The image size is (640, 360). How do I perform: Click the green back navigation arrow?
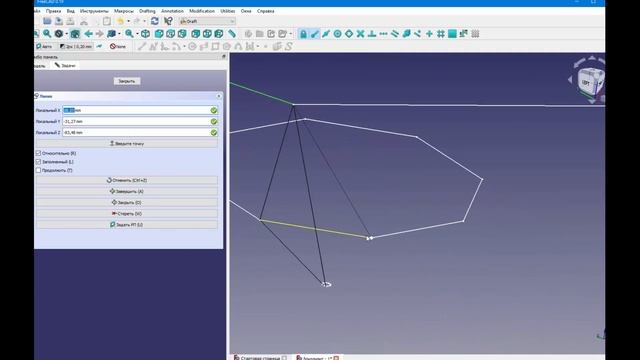[x=88, y=34]
